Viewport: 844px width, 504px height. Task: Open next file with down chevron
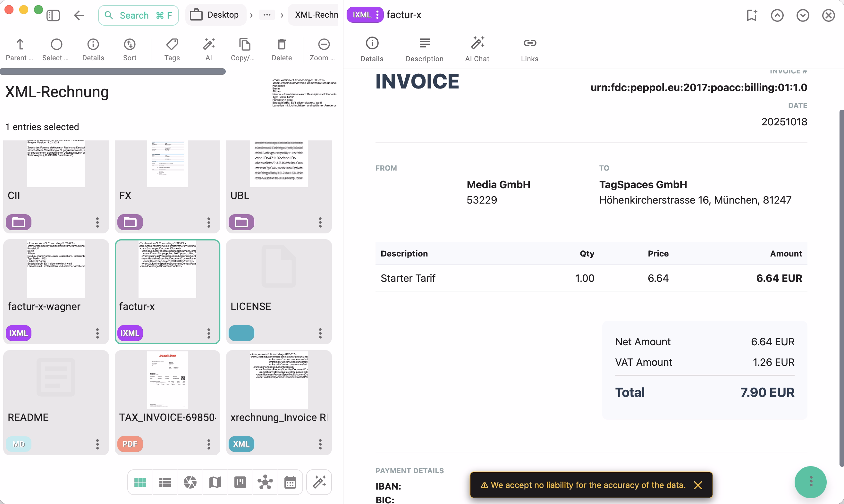pyautogui.click(x=803, y=15)
